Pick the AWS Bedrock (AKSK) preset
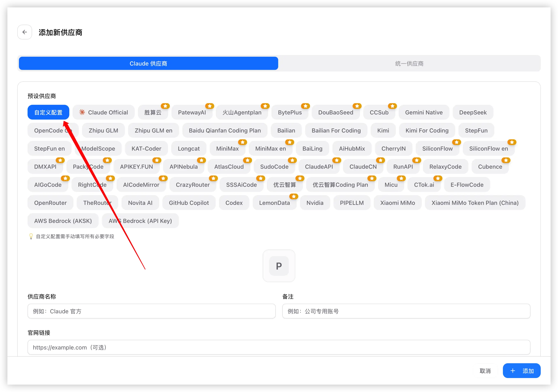 click(63, 221)
